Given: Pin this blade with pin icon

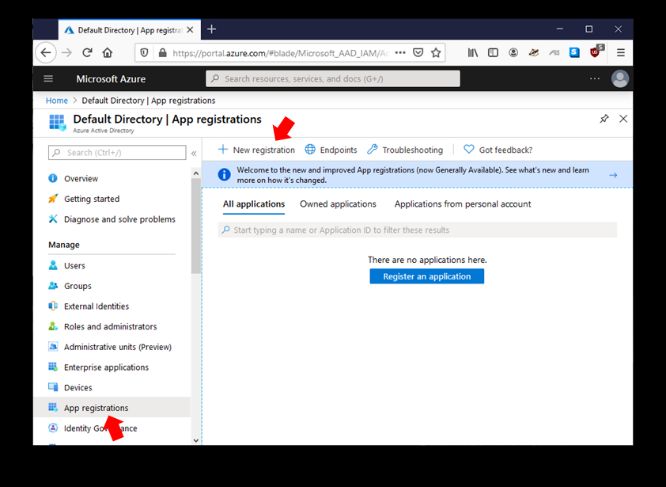Looking at the screenshot, I should [x=604, y=119].
